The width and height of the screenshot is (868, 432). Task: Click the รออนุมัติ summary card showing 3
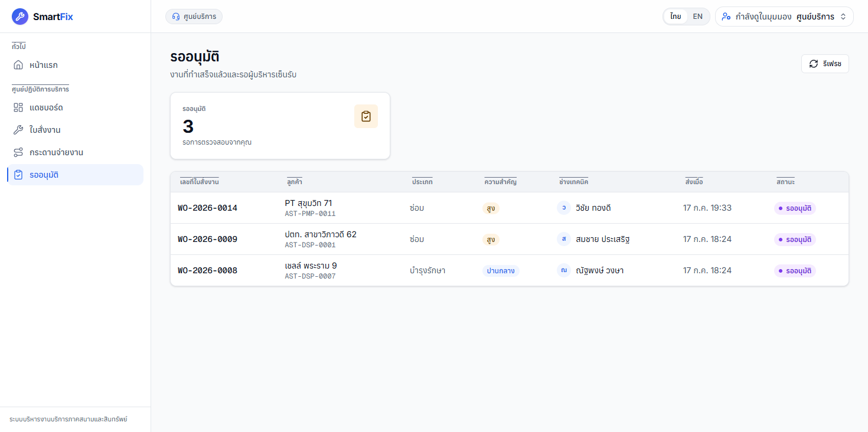280,126
